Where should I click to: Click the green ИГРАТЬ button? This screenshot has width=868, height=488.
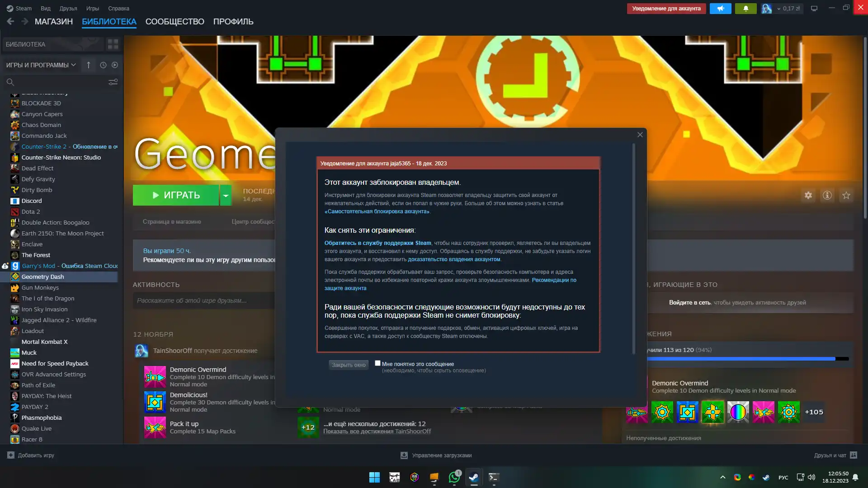(x=176, y=195)
